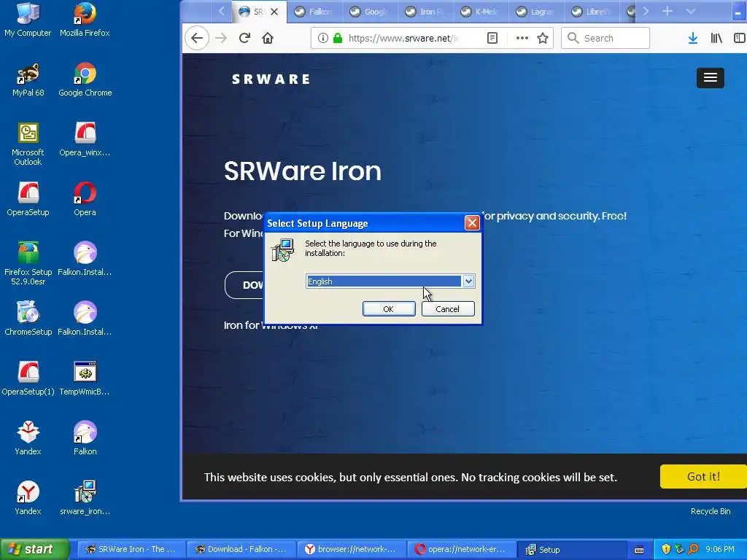747x560 pixels.
Task: Select ChromeSetup desktop icon
Action: tap(28, 318)
